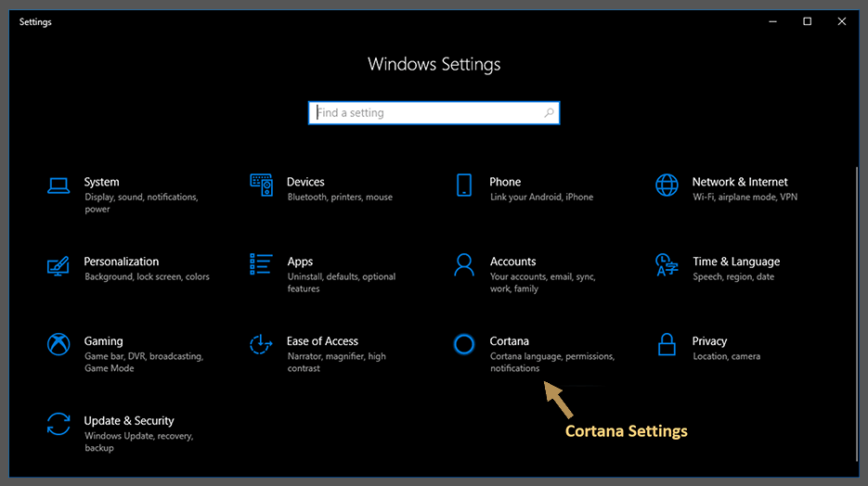Viewport: 868px width, 486px height.
Task: Click the Ease of Access icon
Action: tap(261, 344)
